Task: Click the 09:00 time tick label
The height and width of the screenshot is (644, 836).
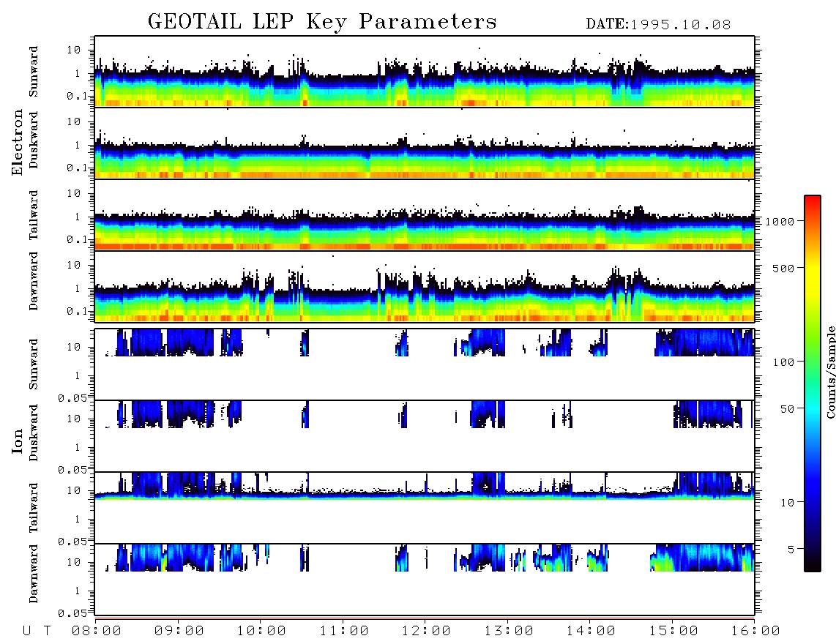Action: tap(179, 632)
